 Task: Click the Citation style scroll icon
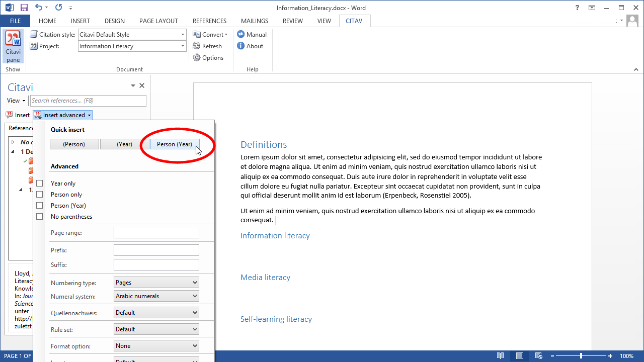tap(34, 34)
